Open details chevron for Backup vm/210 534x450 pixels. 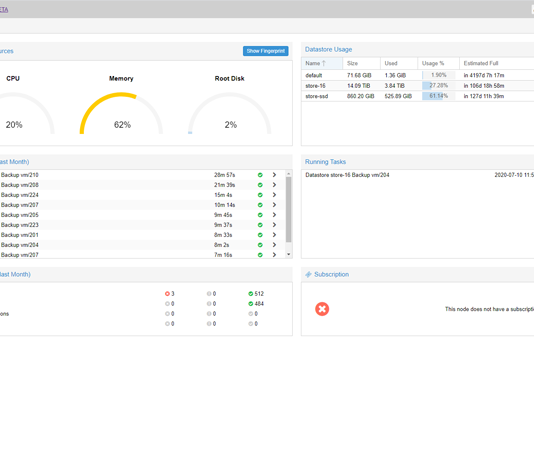pyautogui.click(x=274, y=175)
